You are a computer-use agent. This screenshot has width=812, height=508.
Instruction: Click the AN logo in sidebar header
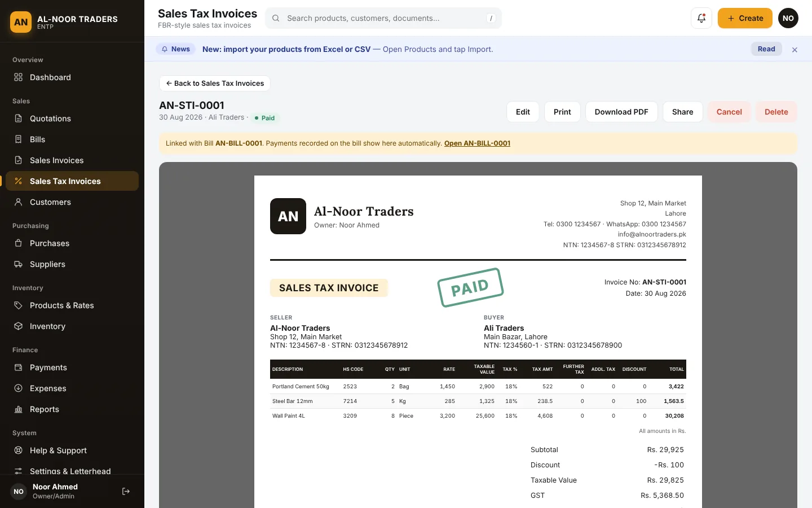(x=21, y=22)
